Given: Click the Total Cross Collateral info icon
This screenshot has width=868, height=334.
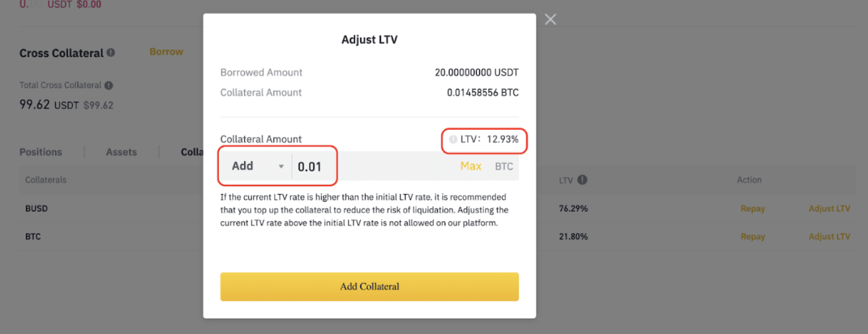Looking at the screenshot, I should coord(109,85).
